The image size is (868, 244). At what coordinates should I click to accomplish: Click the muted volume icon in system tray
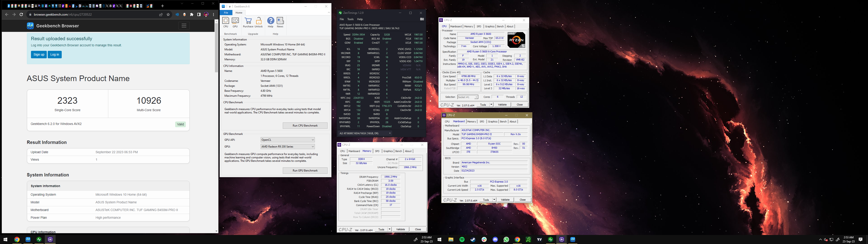[x=826, y=240]
